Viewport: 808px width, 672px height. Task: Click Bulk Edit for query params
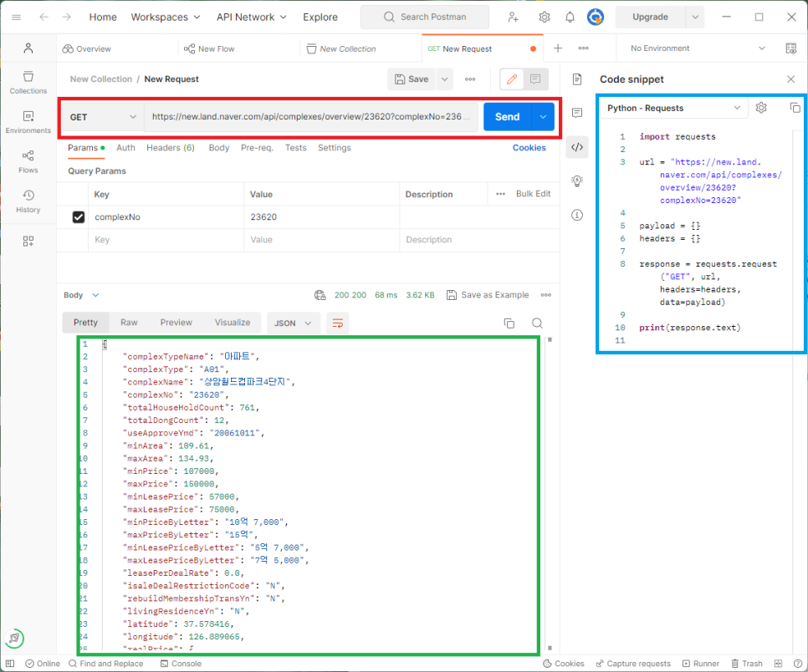pos(534,194)
